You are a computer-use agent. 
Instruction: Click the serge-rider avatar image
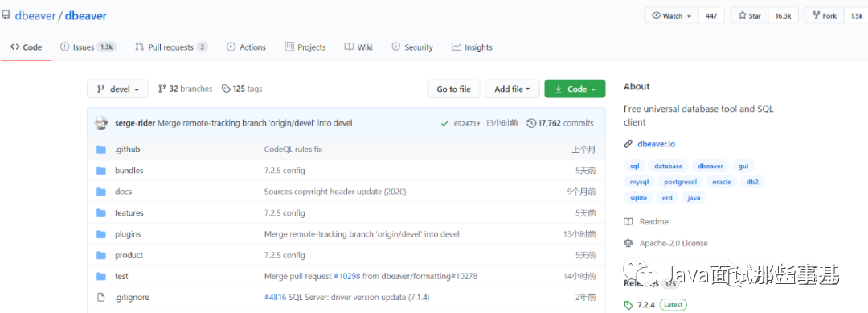pyautogui.click(x=101, y=123)
